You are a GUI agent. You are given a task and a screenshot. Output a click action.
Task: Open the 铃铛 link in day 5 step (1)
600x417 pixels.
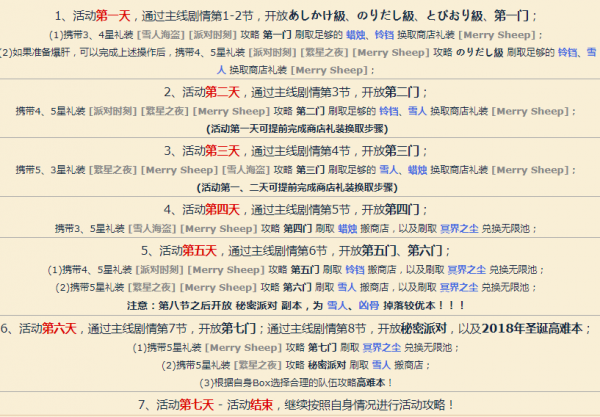pyautogui.click(x=355, y=270)
